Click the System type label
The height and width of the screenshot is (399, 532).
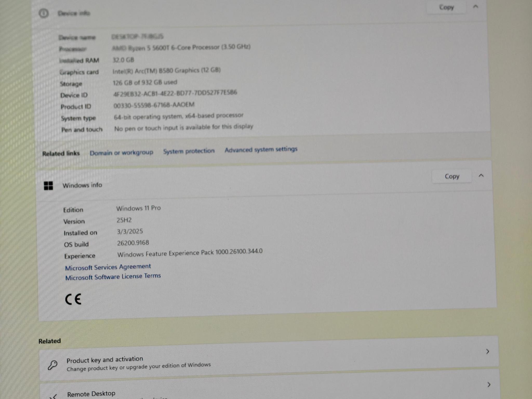tap(78, 118)
